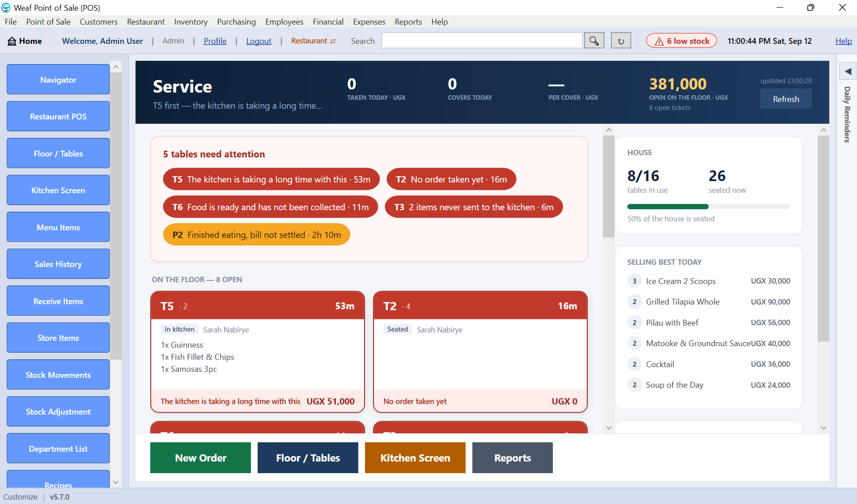857x504 pixels.
Task: Open Stock Adjustment from sidebar
Action: tap(58, 411)
